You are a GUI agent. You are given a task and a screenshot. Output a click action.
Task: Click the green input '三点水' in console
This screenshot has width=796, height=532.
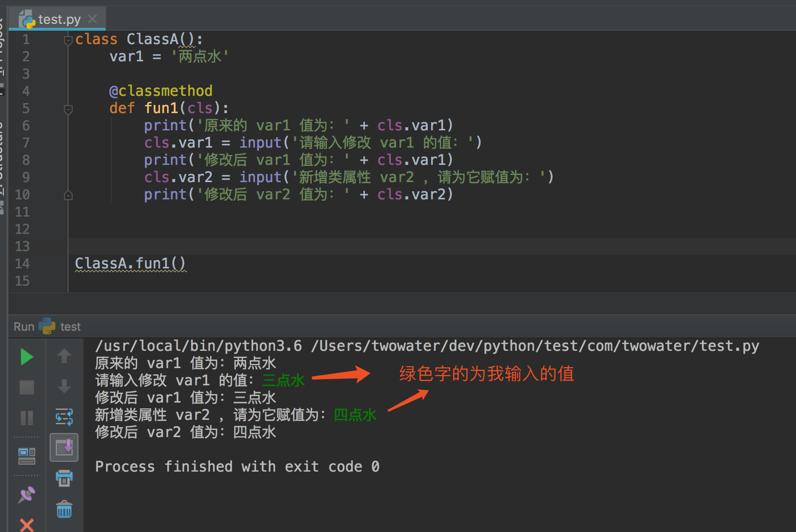point(283,381)
